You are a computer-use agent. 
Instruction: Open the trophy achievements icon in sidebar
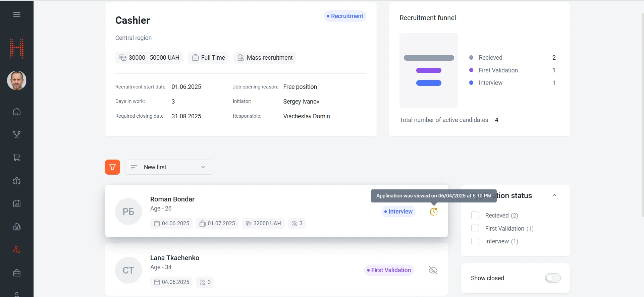[x=17, y=134]
